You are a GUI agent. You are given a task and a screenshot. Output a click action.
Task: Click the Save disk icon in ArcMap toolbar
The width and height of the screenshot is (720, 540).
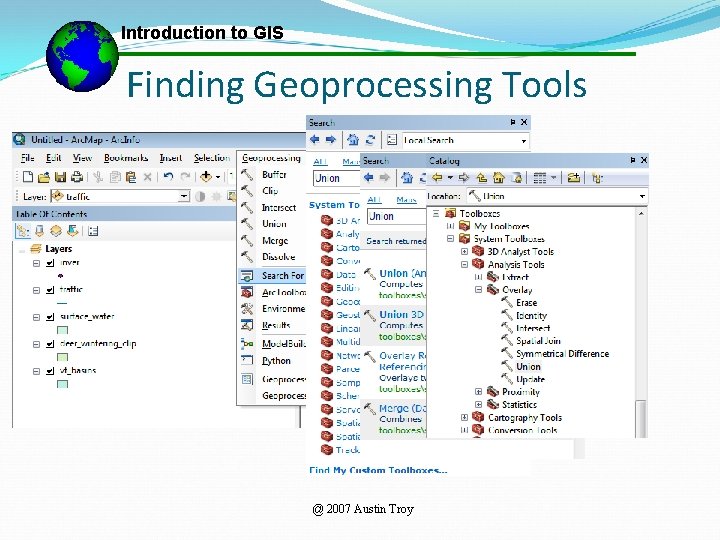coord(60,177)
